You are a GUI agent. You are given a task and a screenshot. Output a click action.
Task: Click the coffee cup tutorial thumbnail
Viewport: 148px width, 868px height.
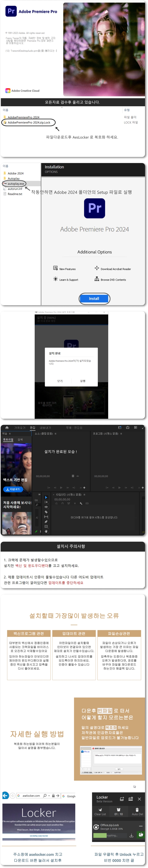pos(16,523)
